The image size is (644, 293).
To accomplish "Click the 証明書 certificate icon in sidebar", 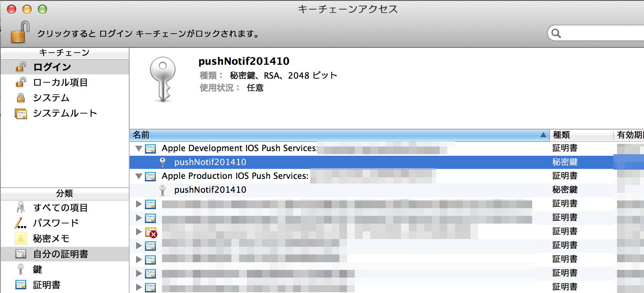I will point(21,285).
